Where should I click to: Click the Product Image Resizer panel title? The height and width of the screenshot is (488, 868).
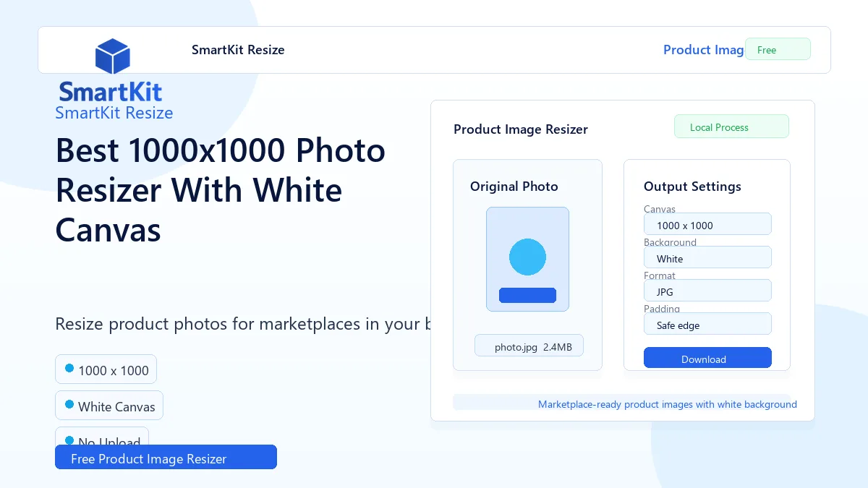coord(521,129)
